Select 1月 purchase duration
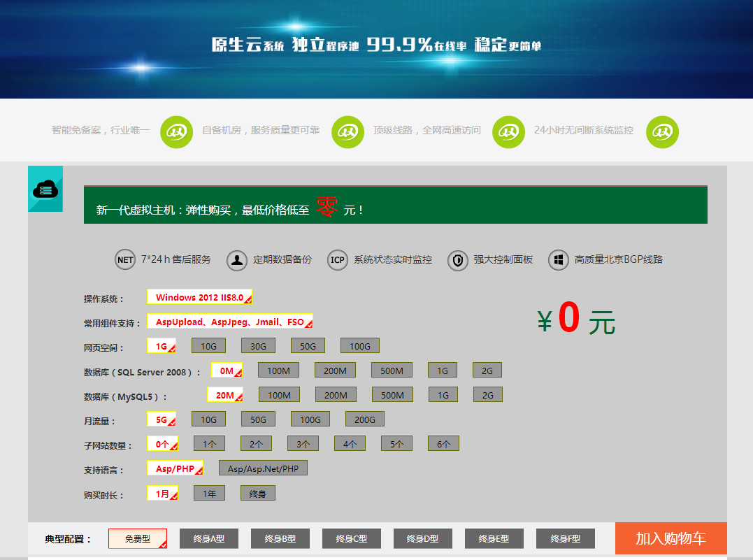This screenshot has height=560, width=753. [162, 494]
